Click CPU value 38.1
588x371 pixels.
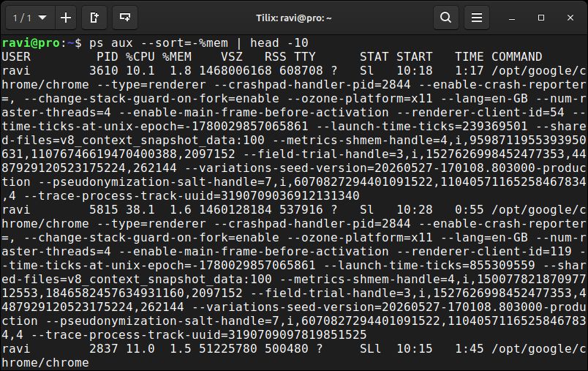pos(140,210)
